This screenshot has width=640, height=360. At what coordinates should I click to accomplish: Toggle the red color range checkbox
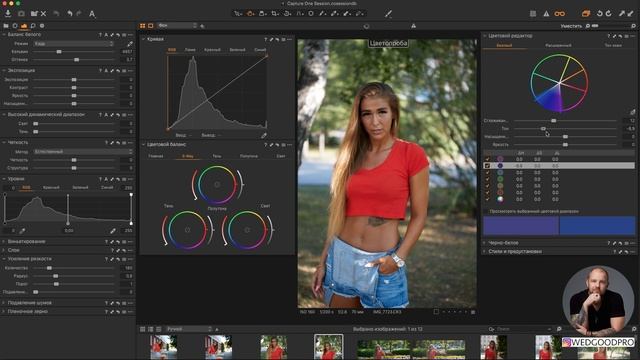(x=487, y=192)
